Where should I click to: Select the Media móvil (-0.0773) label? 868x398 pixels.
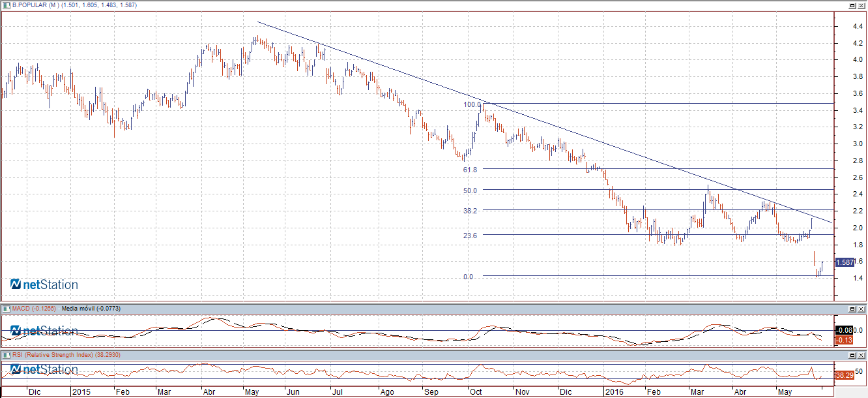(x=91, y=308)
